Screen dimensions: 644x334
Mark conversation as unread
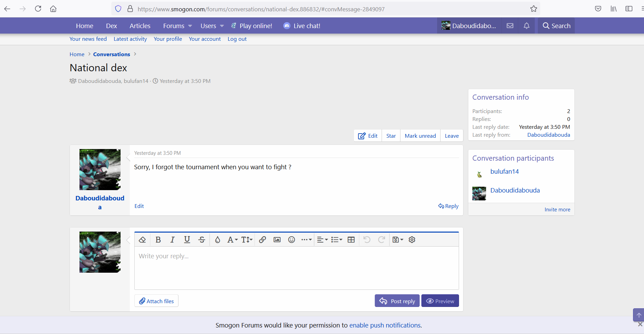click(x=420, y=136)
